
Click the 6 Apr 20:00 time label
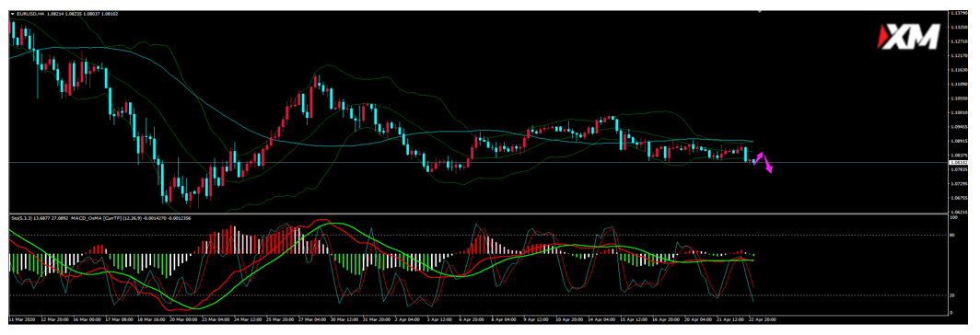(x=472, y=318)
